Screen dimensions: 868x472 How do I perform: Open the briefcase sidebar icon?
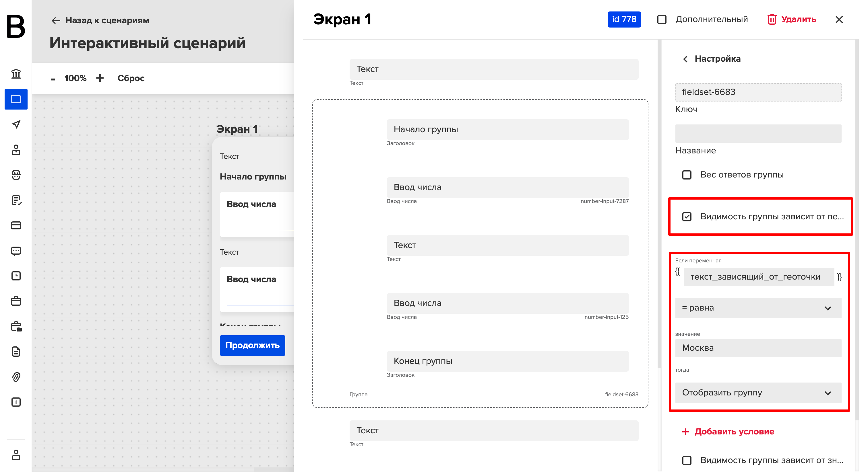tap(16, 301)
